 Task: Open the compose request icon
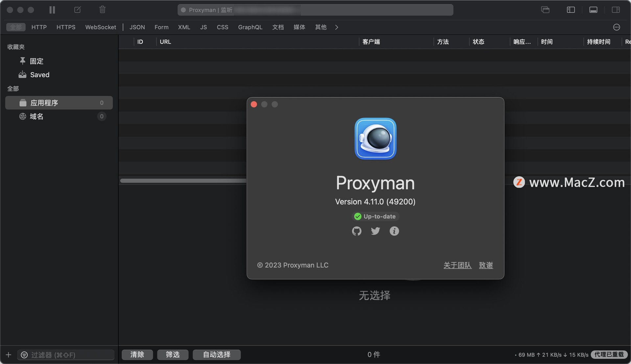pyautogui.click(x=78, y=10)
